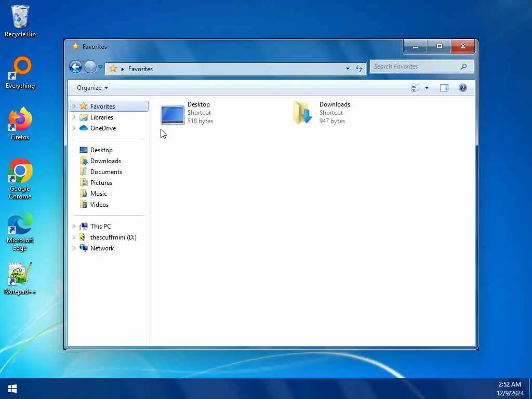Open the Firefox desktop shortcut
Image resolution: width=532 pixels, height=399 pixels.
(20, 124)
